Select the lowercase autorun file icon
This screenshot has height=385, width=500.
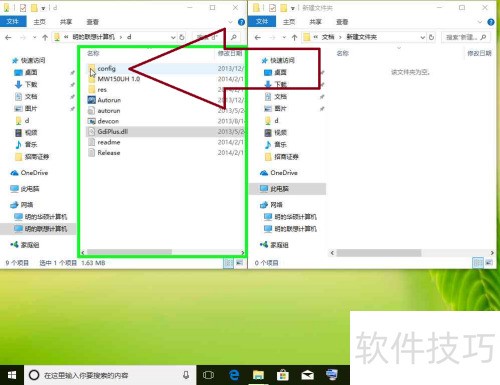click(x=92, y=111)
